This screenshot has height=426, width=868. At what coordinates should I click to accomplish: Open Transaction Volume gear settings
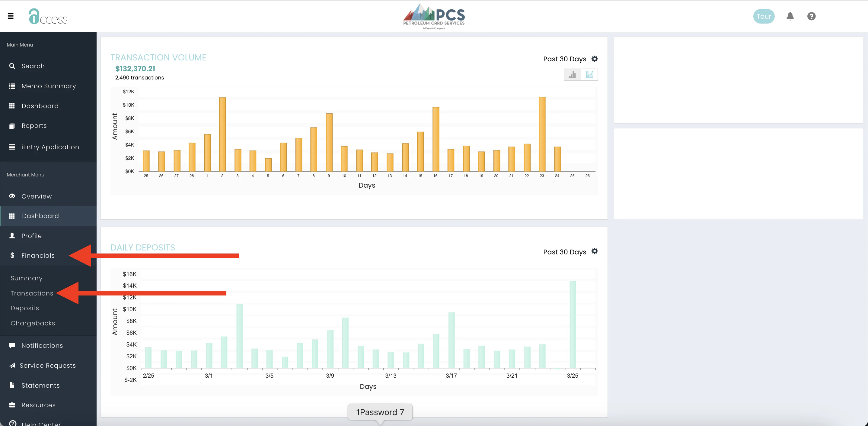pos(595,59)
